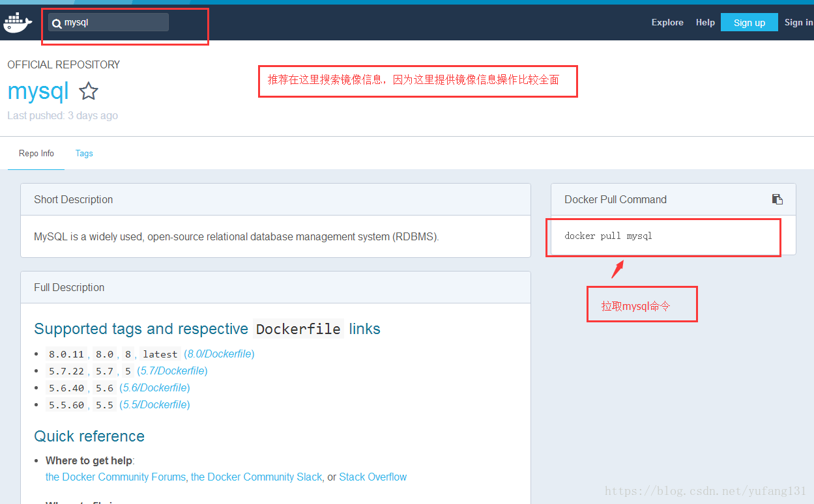This screenshot has height=504, width=814.
Task: Visit the Docker Community Slack link
Action: click(256, 477)
